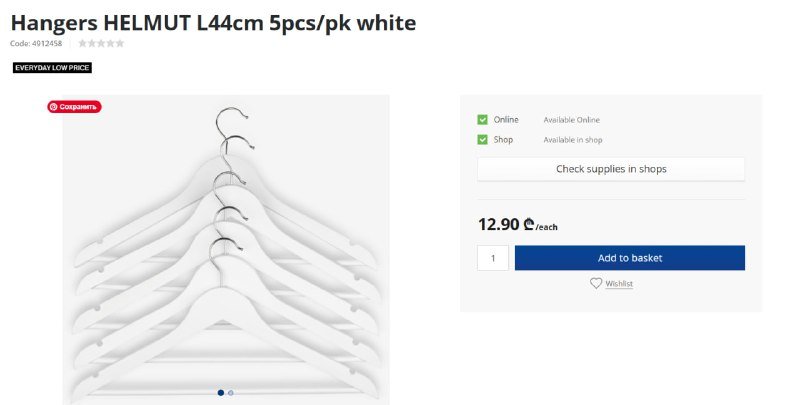800x405 pixels.
Task: Click Check supplies in shops button
Action: (611, 169)
